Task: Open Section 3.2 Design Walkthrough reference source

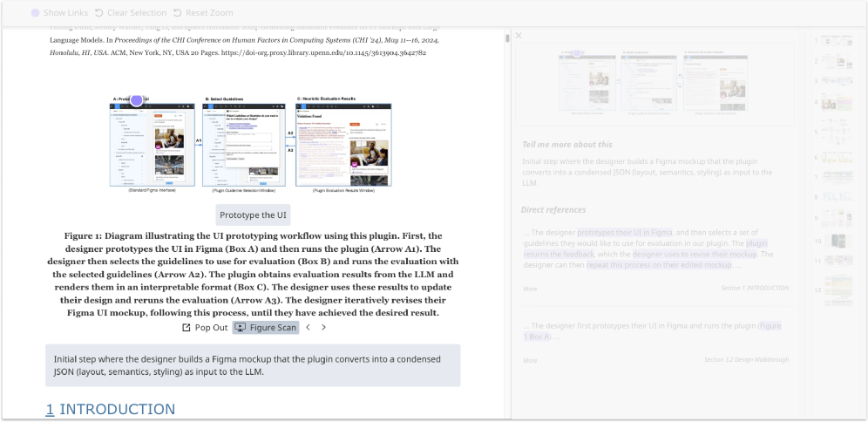Action: [746, 359]
